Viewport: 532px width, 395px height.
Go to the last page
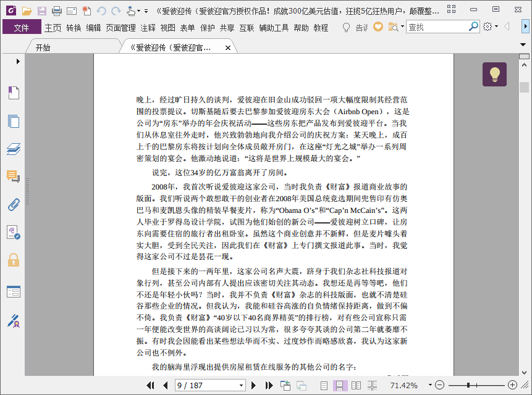click(x=269, y=385)
